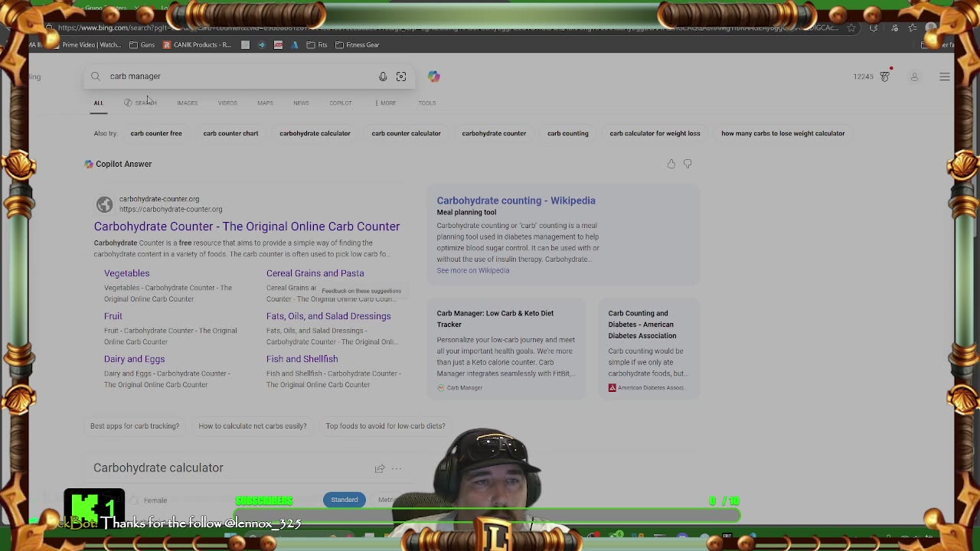
Task: Switch to the COPILOT tab
Action: (x=341, y=103)
